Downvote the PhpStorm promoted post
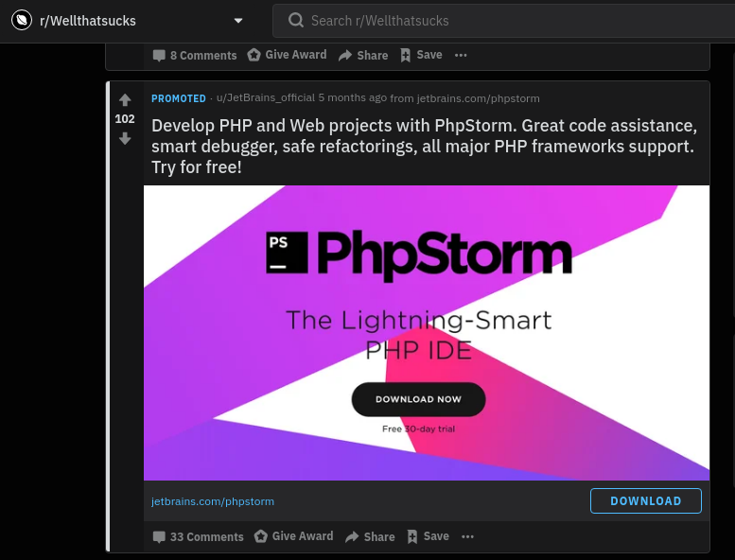The width and height of the screenshot is (735, 560). pos(125,138)
